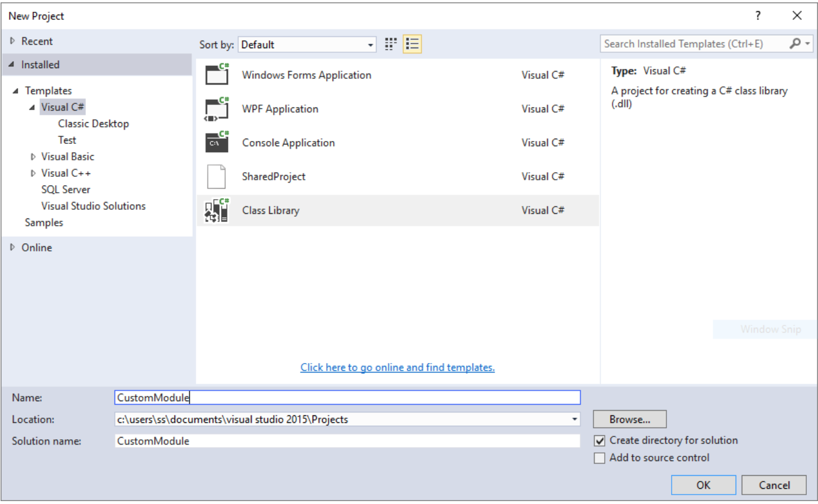818x504 pixels.
Task: Open the Location path dropdown
Action: tap(574, 419)
